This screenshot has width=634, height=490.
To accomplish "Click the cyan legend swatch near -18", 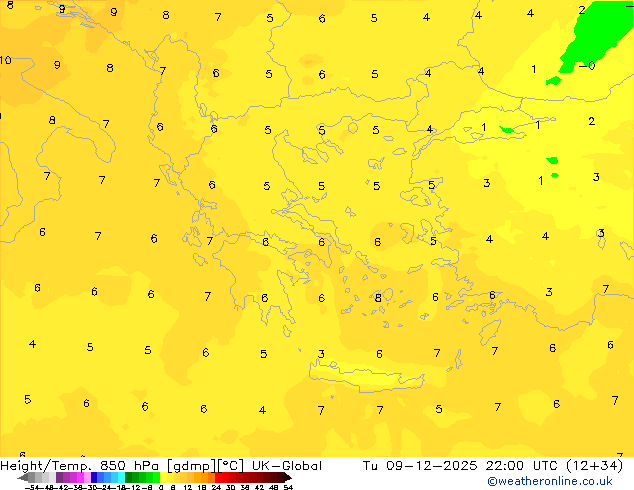I will click(122, 477).
